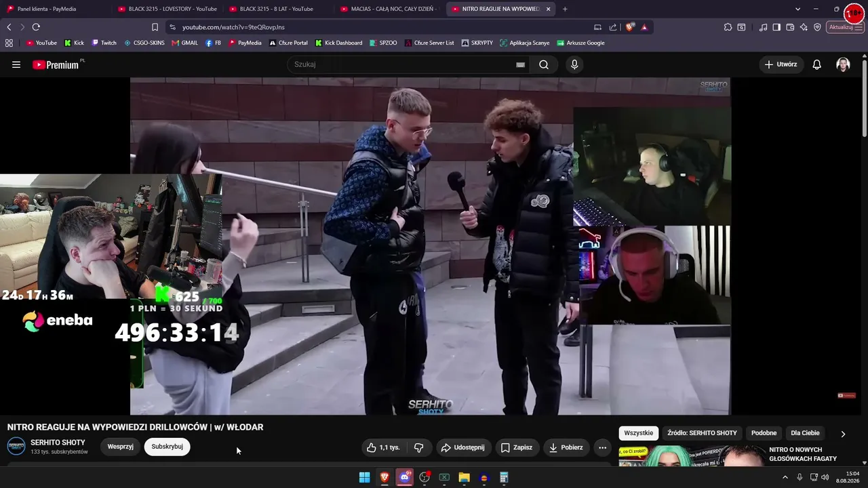Open Brave Shields panel
868x488 pixels.
click(x=629, y=27)
